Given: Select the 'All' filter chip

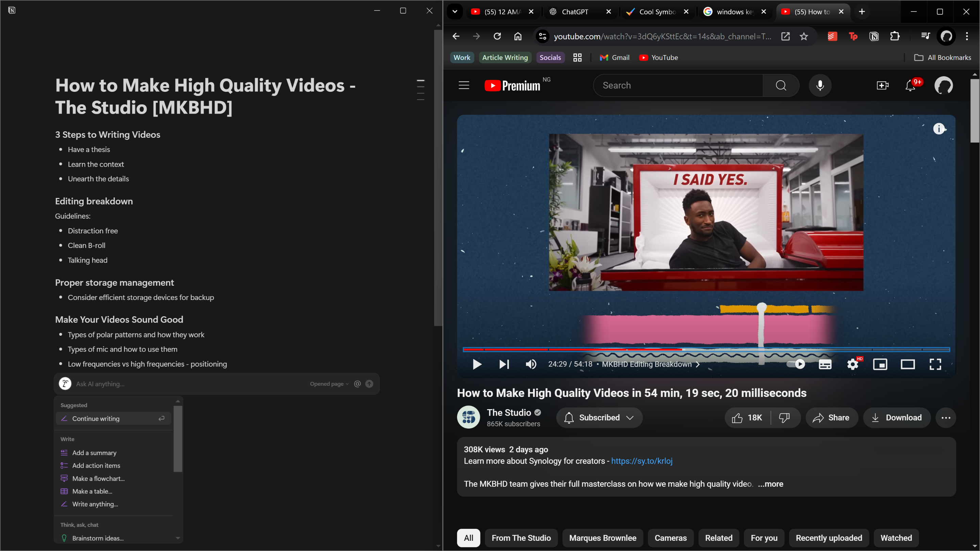Looking at the screenshot, I should [x=468, y=538].
